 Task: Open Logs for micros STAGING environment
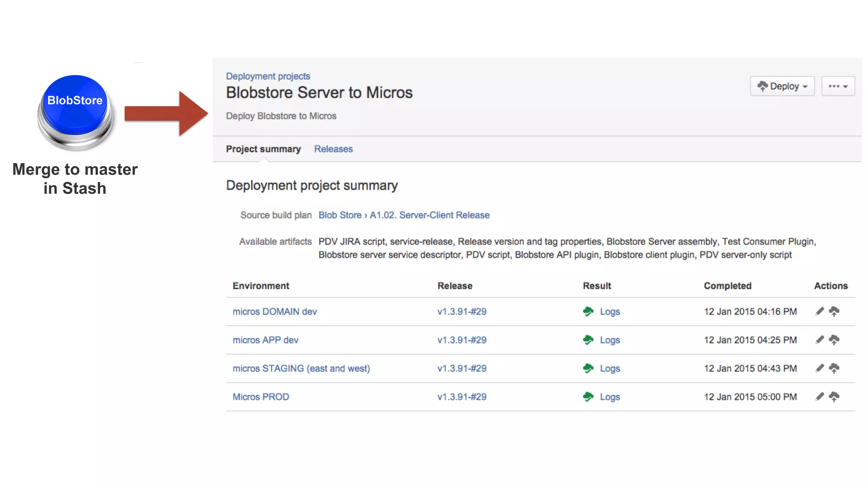click(609, 369)
